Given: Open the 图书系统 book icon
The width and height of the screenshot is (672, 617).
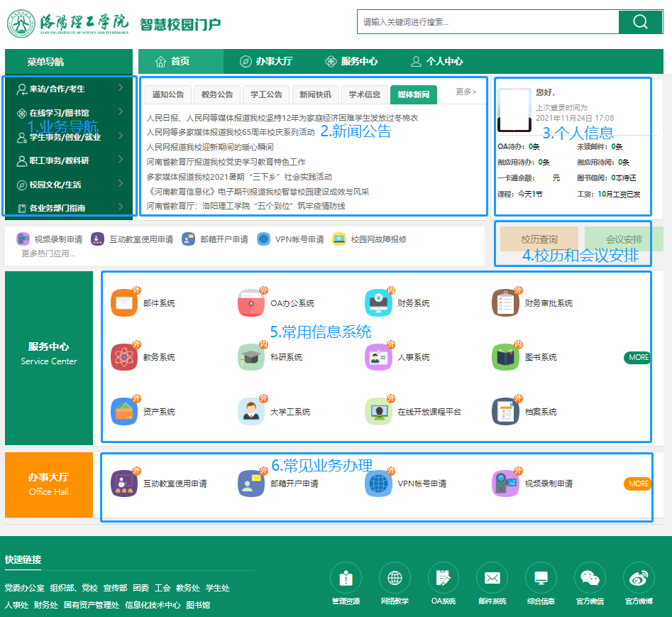Looking at the screenshot, I should 505,357.
